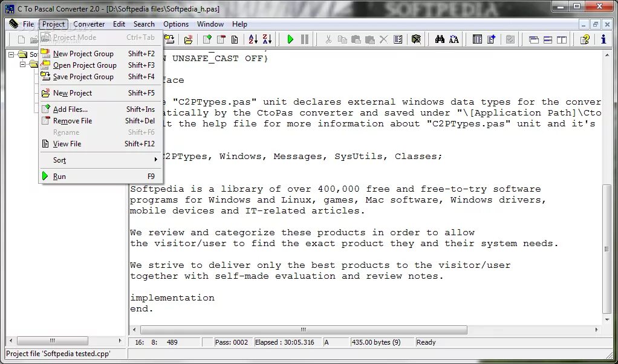Click editor horizontal scrollbar left arrow
The height and width of the screenshot is (364, 618).
point(134,330)
